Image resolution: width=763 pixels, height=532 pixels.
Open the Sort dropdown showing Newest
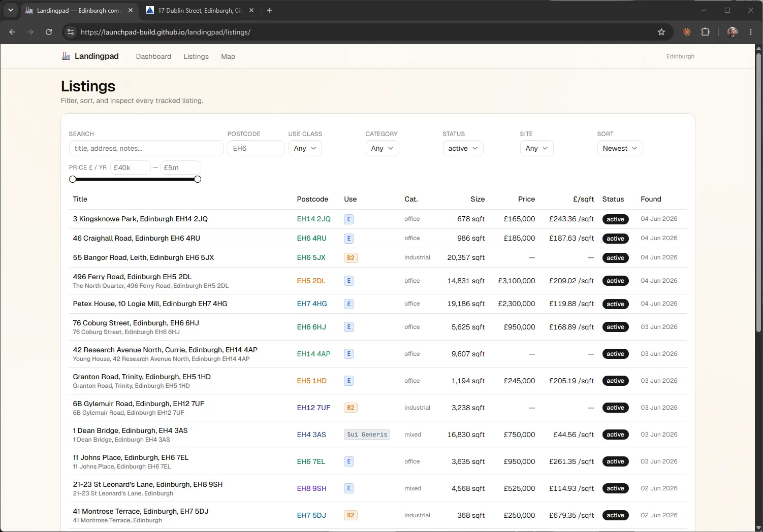point(620,148)
